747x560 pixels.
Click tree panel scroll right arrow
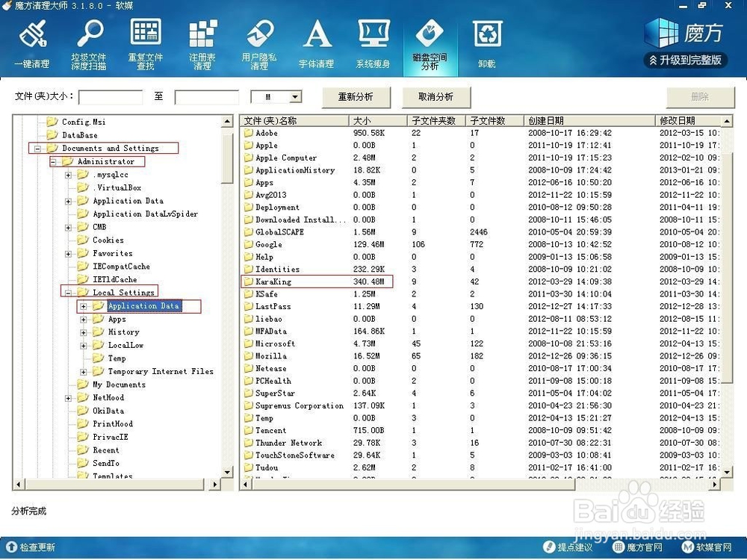pyautogui.click(x=214, y=485)
